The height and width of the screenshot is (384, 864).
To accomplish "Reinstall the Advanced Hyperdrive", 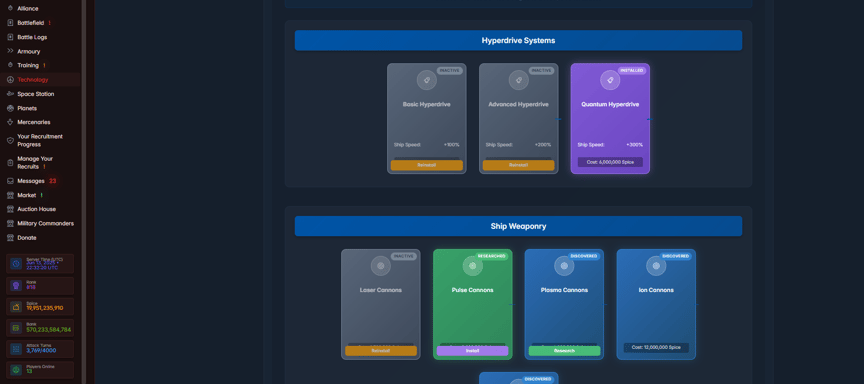I will 519,165.
